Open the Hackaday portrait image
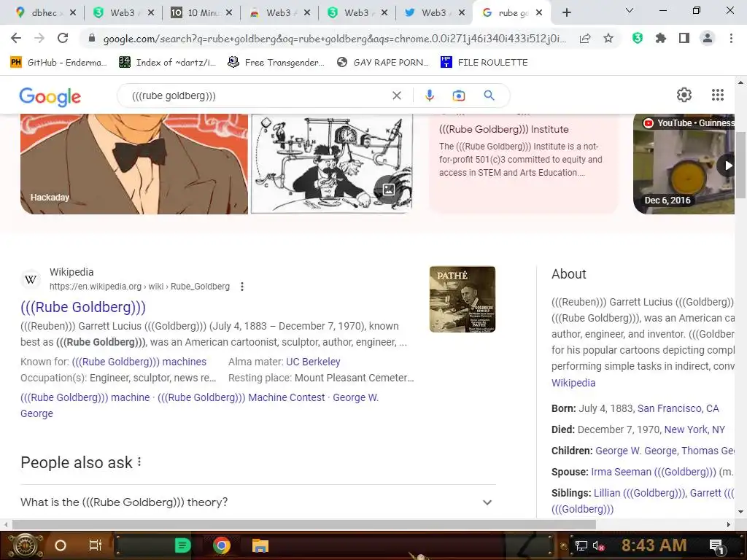 pyautogui.click(x=134, y=164)
